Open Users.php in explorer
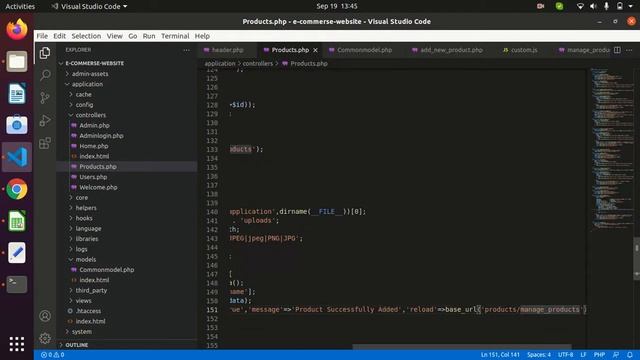The image size is (640, 360). click(x=93, y=177)
